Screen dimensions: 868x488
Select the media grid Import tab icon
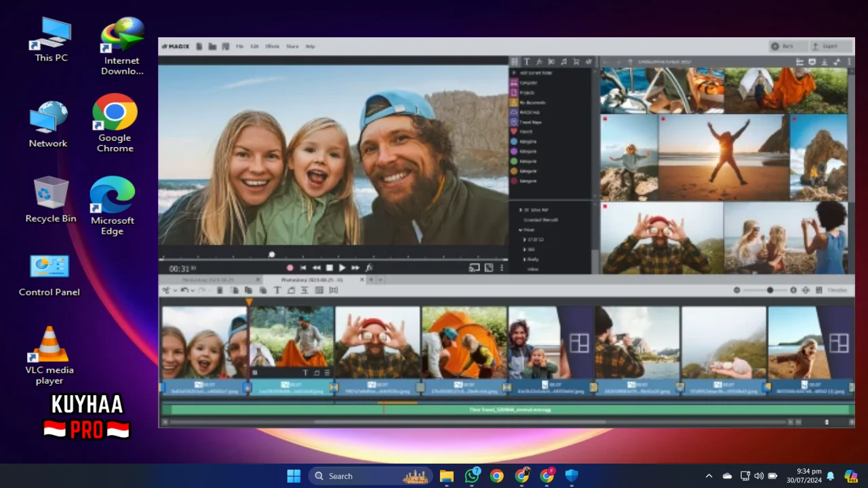tap(515, 62)
